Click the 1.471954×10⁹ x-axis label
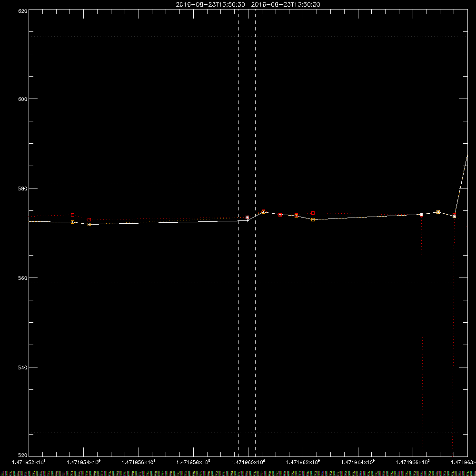Image resolution: width=476 pixels, height=476 pixels. pyautogui.click(x=83, y=462)
